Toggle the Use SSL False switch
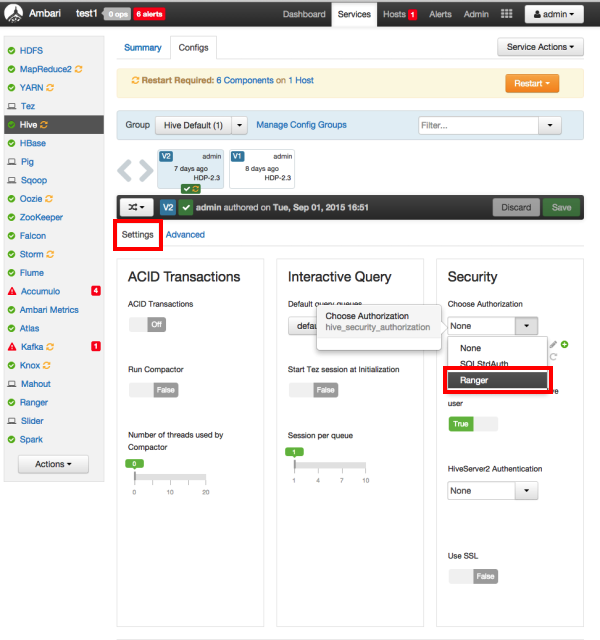This screenshot has height=640, width=600. [473, 576]
